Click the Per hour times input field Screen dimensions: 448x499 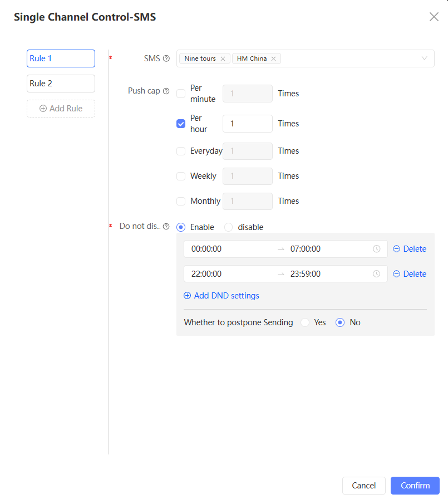tap(247, 124)
